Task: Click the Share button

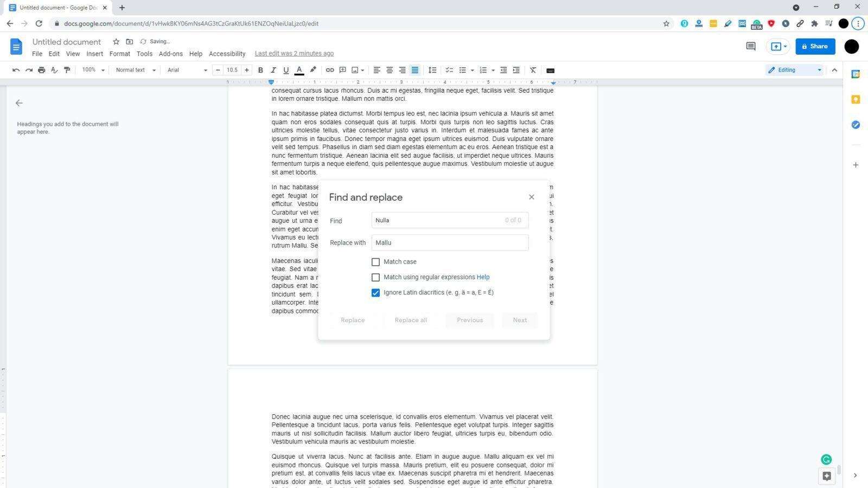Action: point(815,46)
